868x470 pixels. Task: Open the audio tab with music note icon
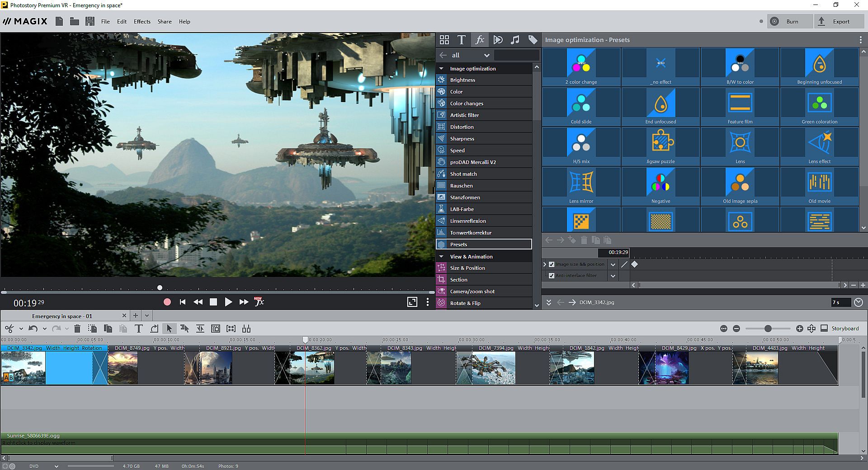click(515, 40)
